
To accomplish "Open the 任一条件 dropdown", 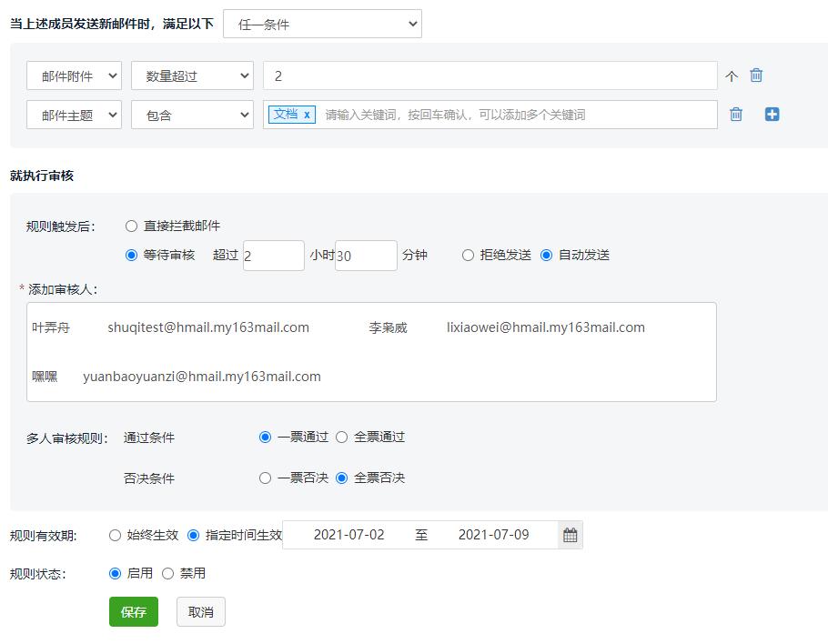I will point(323,23).
